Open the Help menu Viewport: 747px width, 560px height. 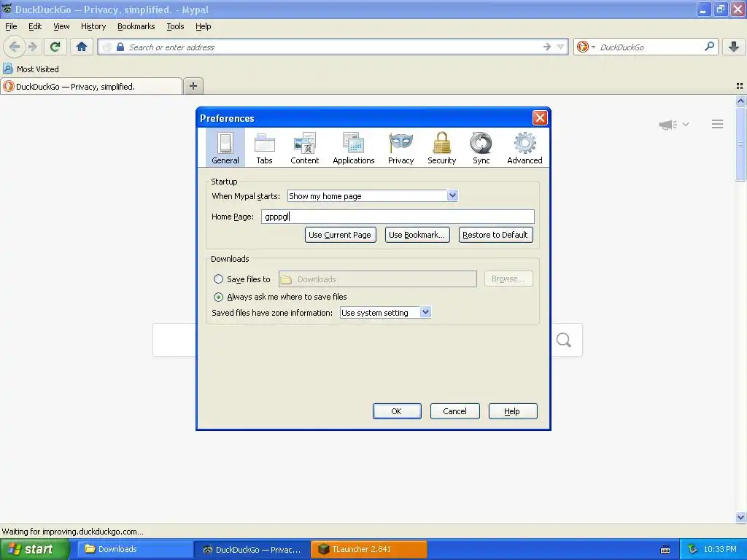coord(203,26)
